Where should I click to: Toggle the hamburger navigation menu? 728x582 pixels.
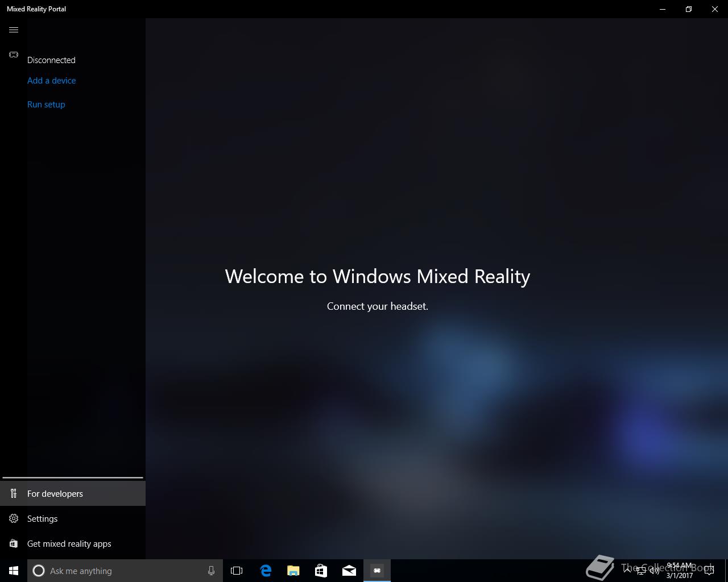[x=14, y=30]
